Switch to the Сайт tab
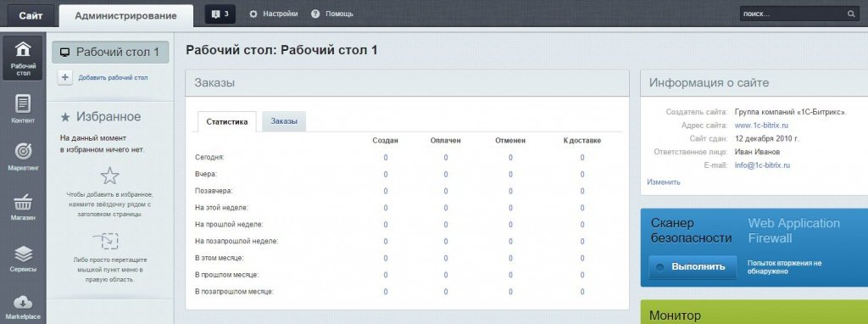 pos(31,15)
